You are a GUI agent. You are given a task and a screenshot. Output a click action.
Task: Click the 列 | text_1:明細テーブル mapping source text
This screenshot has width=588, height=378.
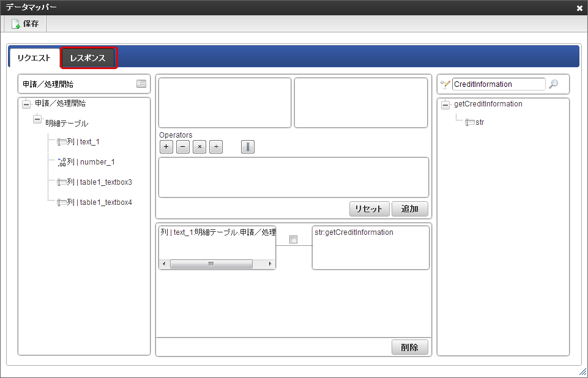click(218, 232)
